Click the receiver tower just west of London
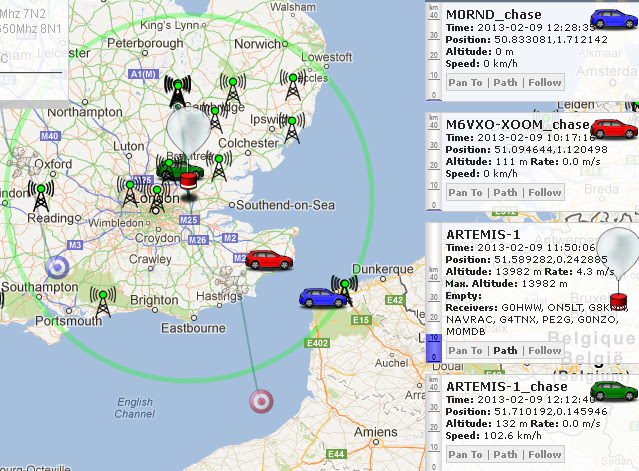Viewport: 639px width, 471px height. pos(130,191)
